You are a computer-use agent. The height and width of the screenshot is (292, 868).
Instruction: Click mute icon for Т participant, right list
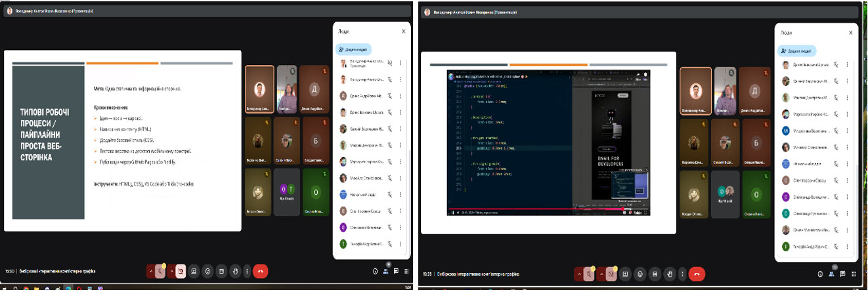click(836, 247)
